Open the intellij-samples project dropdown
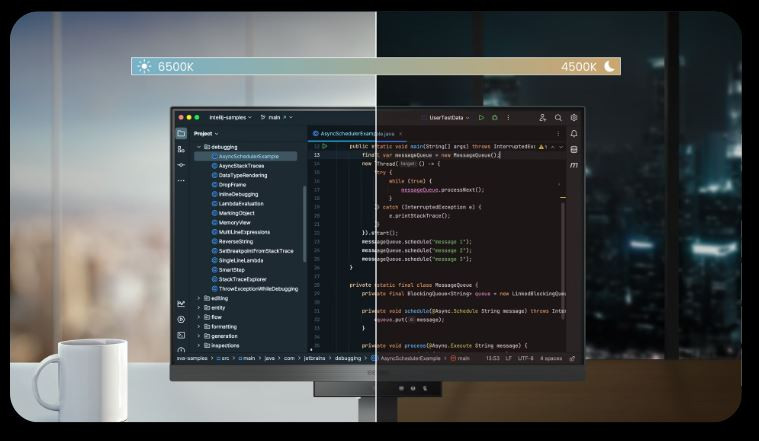Viewport: 759px width, 441px height. pyautogui.click(x=230, y=117)
